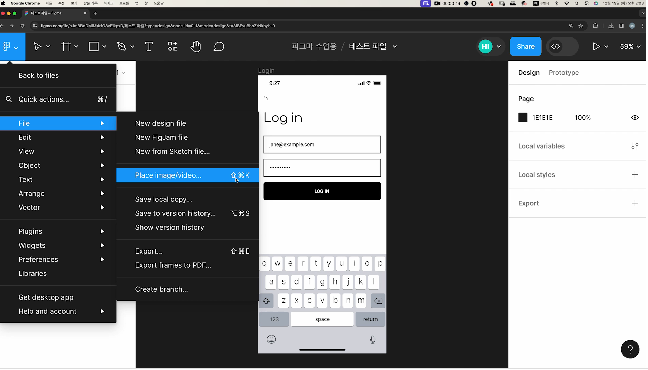
Task: Open the File menu entry
Action: pyautogui.click(x=58, y=123)
